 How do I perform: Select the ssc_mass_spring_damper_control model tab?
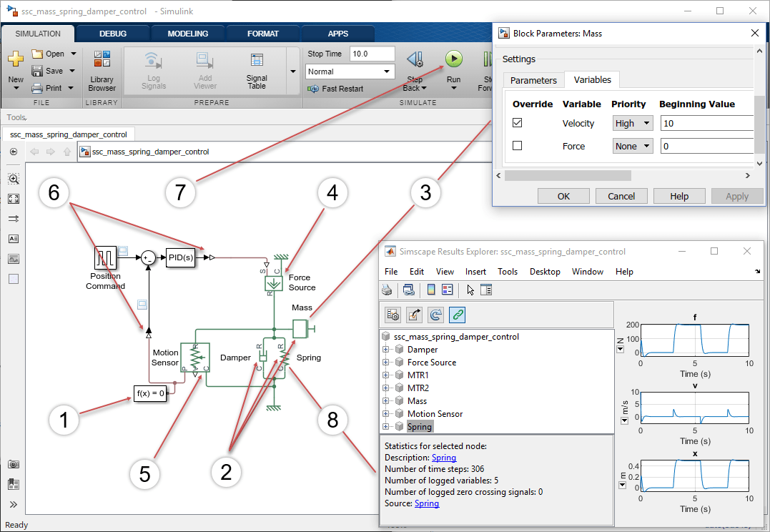(x=68, y=134)
